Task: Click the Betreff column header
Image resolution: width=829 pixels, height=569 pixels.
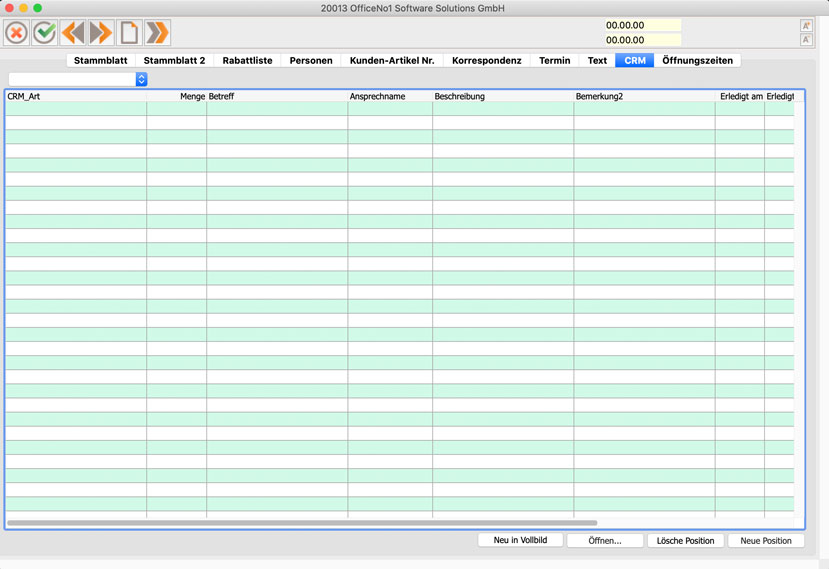Action: (x=277, y=96)
